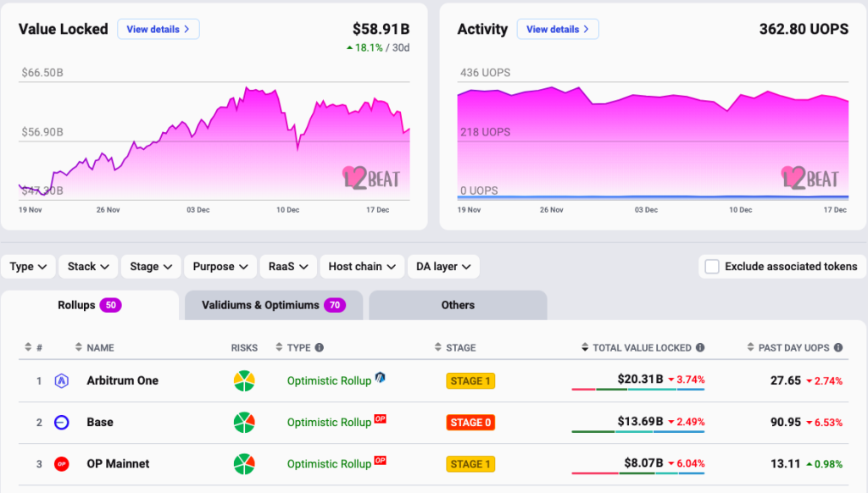
Task: Sort table by NAME column arrows
Action: [79, 347]
